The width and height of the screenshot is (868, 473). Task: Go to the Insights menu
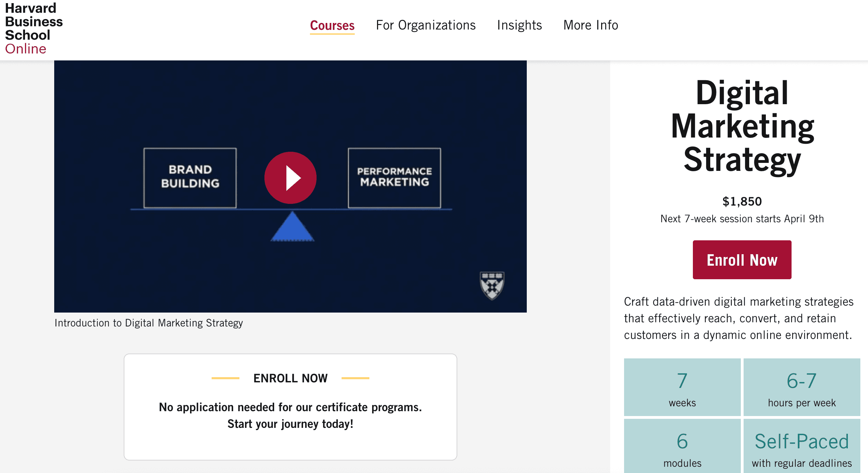[x=519, y=25]
